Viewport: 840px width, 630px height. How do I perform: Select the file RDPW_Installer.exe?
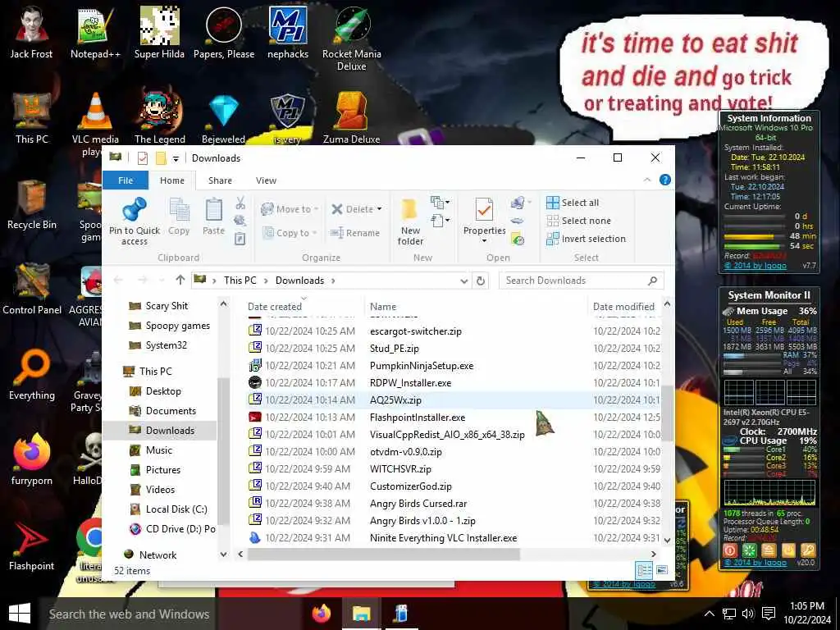[410, 383]
